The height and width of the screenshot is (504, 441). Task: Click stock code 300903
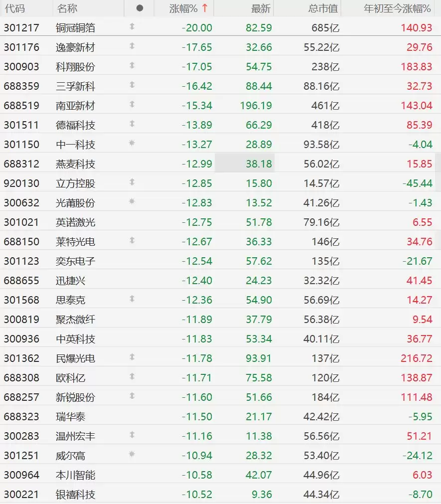click(x=21, y=67)
